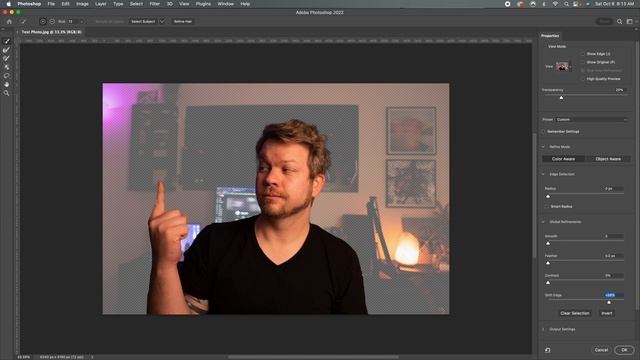Open the Select menu
The image size is (640, 360).
tap(136, 4)
